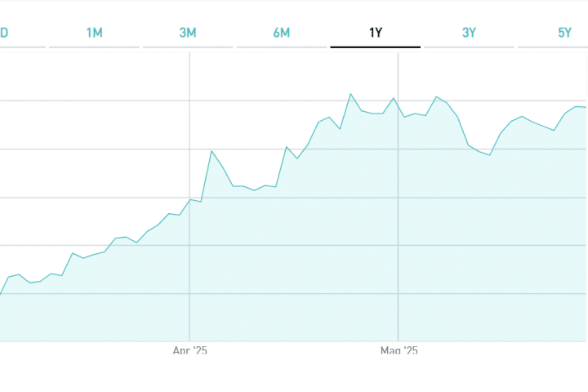This screenshot has height=392, width=588.
Task: Select the partially visible D range tab
Action: [4, 33]
